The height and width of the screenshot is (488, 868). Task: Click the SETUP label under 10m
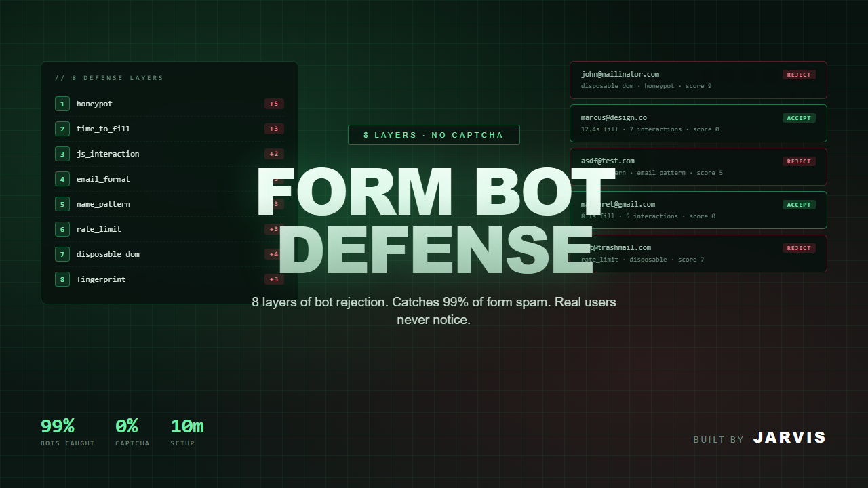point(182,443)
